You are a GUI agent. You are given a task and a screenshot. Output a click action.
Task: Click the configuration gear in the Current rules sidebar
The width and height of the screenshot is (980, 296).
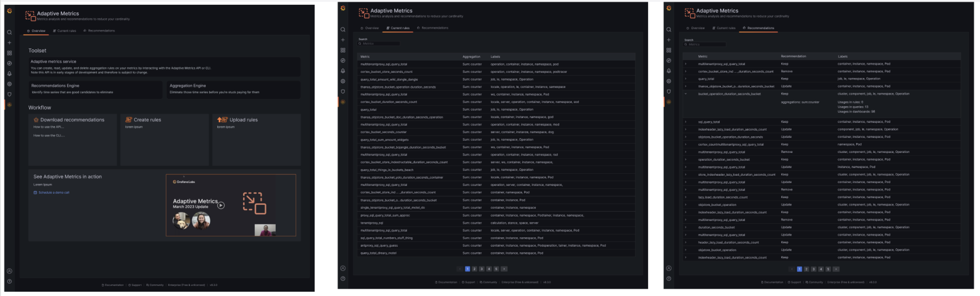pos(343,81)
